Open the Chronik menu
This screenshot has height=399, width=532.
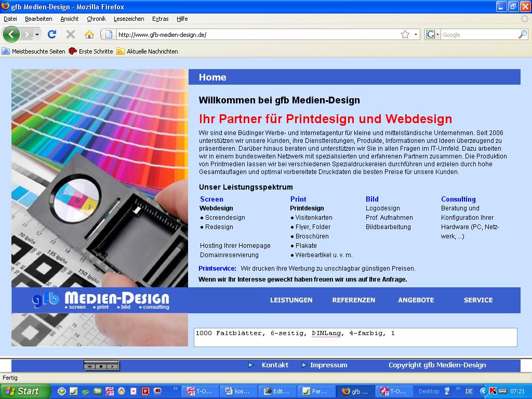click(96, 19)
